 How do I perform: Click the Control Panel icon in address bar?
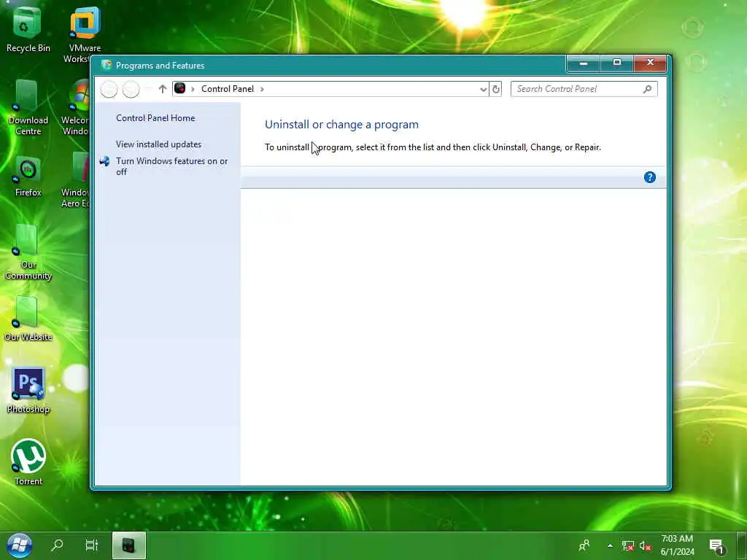click(x=179, y=88)
